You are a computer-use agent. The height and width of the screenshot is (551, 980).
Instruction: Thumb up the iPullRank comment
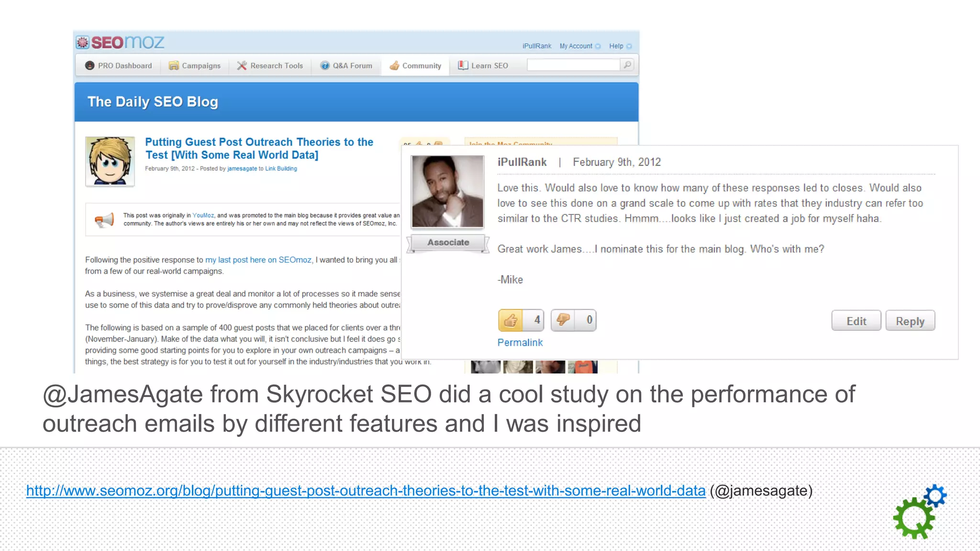(511, 320)
